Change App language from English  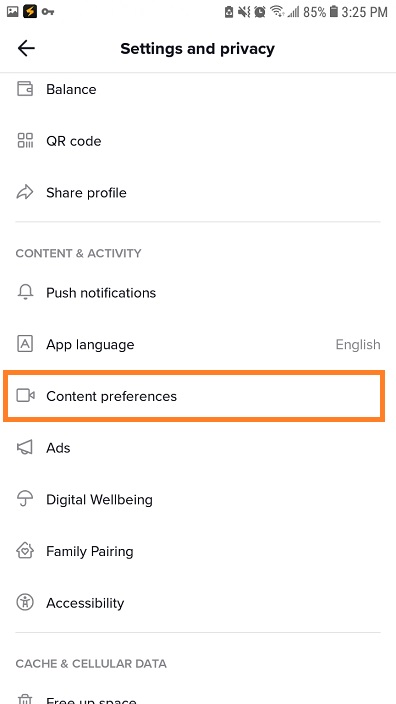198,344
